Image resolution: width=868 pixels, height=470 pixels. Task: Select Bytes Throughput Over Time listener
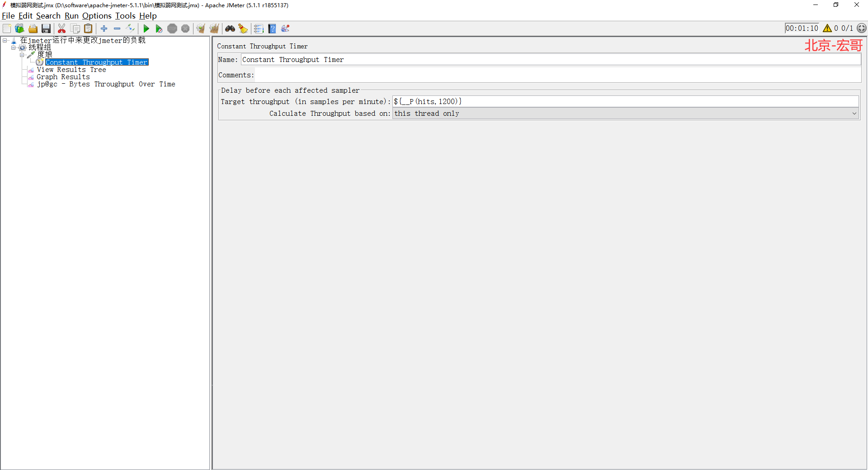(106, 84)
